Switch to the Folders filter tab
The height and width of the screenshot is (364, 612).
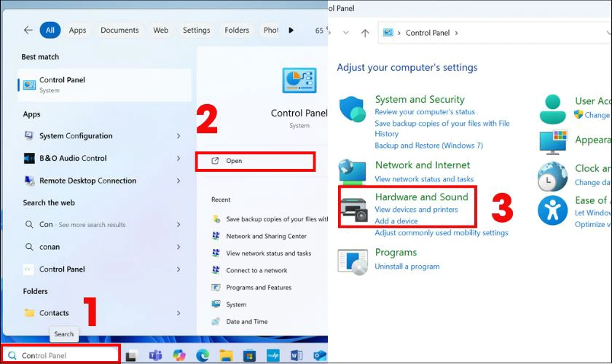(237, 30)
